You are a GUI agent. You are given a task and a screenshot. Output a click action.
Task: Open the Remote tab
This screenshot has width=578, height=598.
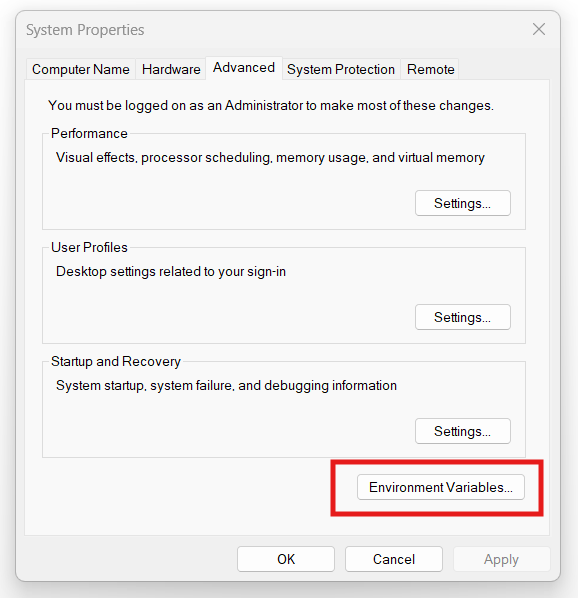[x=430, y=69]
